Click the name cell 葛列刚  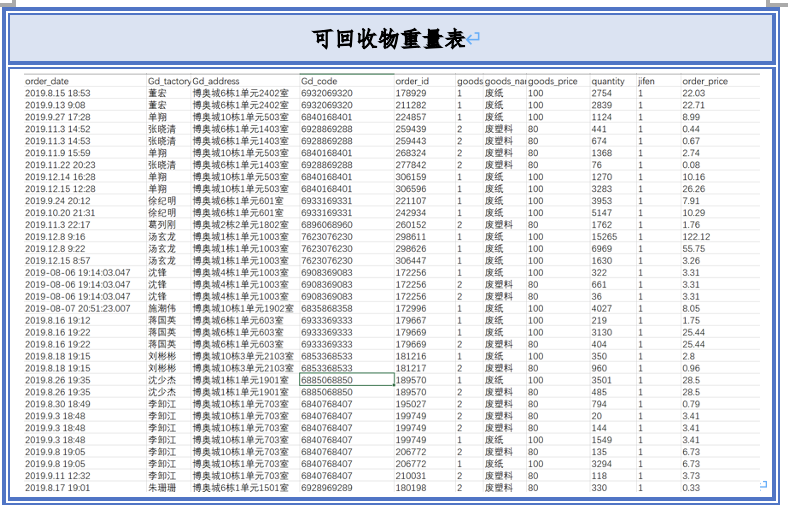pyautogui.click(x=162, y=225)
